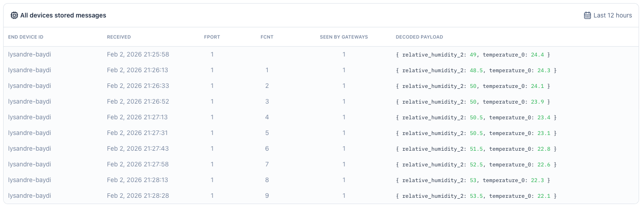
Task: Select the Received column header
Action: pyautogui.click(x=119, y=37)
